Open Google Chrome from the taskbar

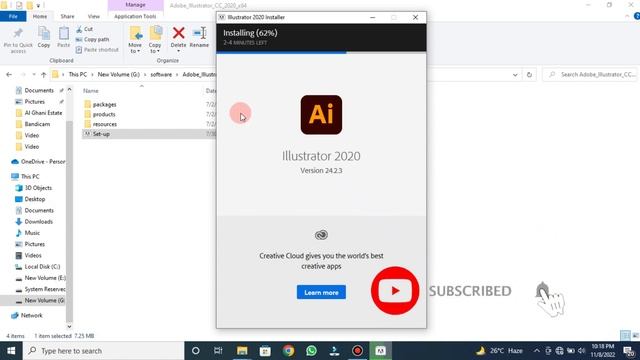[x=288, y=351]
